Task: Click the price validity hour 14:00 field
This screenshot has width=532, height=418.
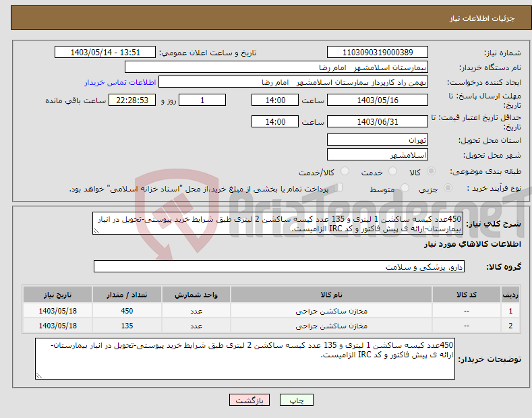Action: pos(275,121)
